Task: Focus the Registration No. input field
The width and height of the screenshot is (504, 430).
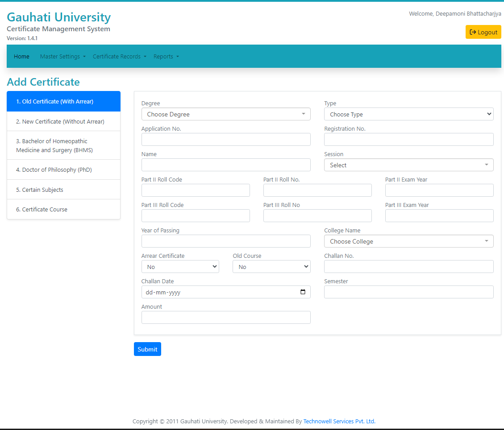Action: 408,140
